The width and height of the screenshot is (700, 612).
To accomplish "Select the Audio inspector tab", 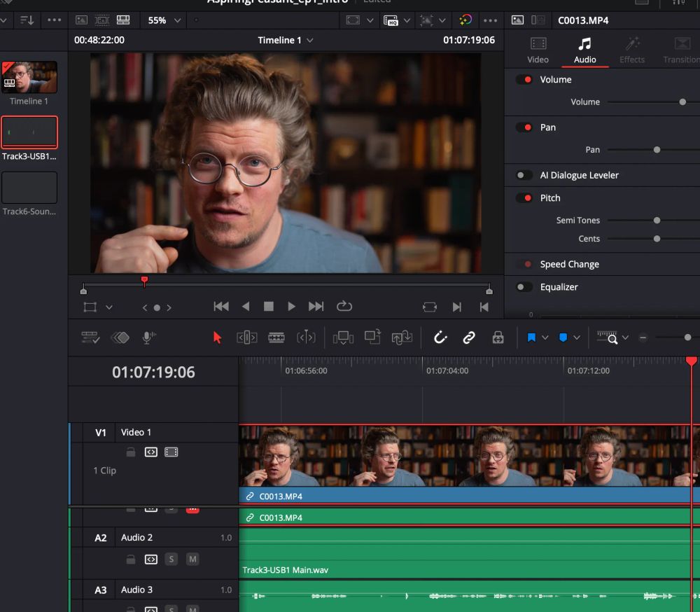I will 584,50.
